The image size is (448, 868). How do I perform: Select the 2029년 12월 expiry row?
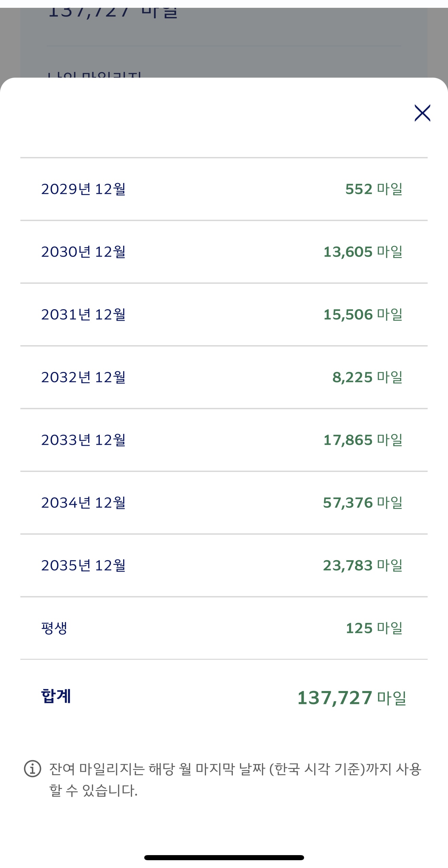point(83,189)
